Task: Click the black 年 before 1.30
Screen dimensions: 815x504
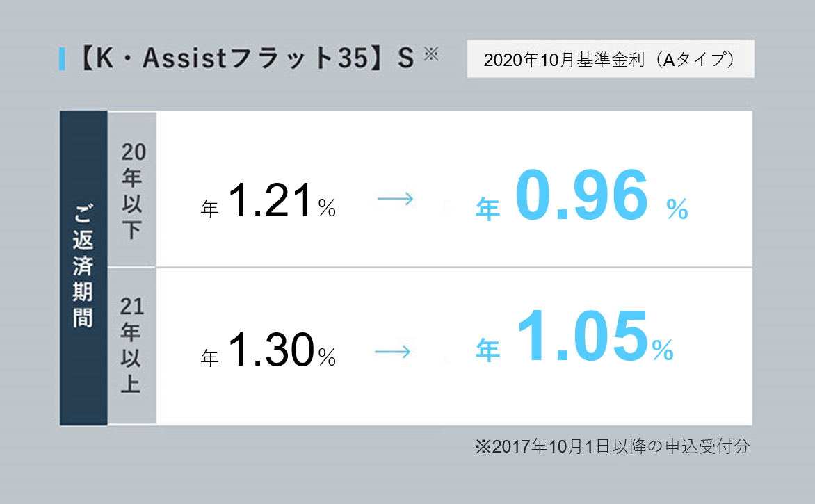Action: [209, 358]
